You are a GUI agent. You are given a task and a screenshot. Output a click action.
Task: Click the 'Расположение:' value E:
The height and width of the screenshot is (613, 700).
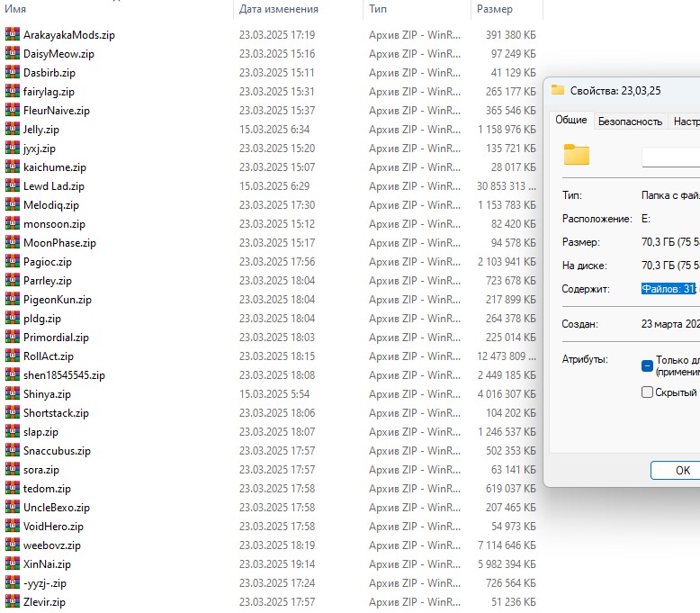(x=645, y=219)
